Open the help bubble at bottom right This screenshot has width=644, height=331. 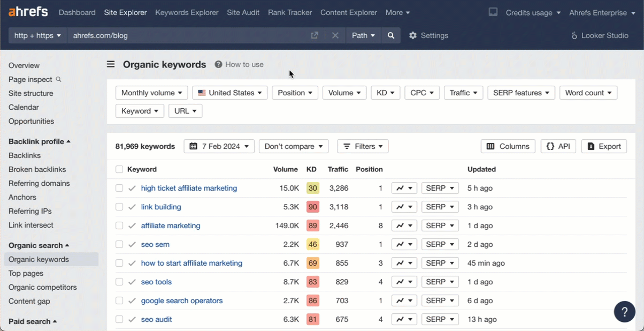point(624,312)
